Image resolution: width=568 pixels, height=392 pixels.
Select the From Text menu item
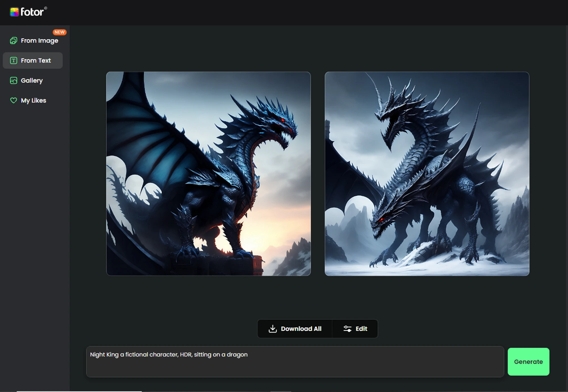coord(33,60)
